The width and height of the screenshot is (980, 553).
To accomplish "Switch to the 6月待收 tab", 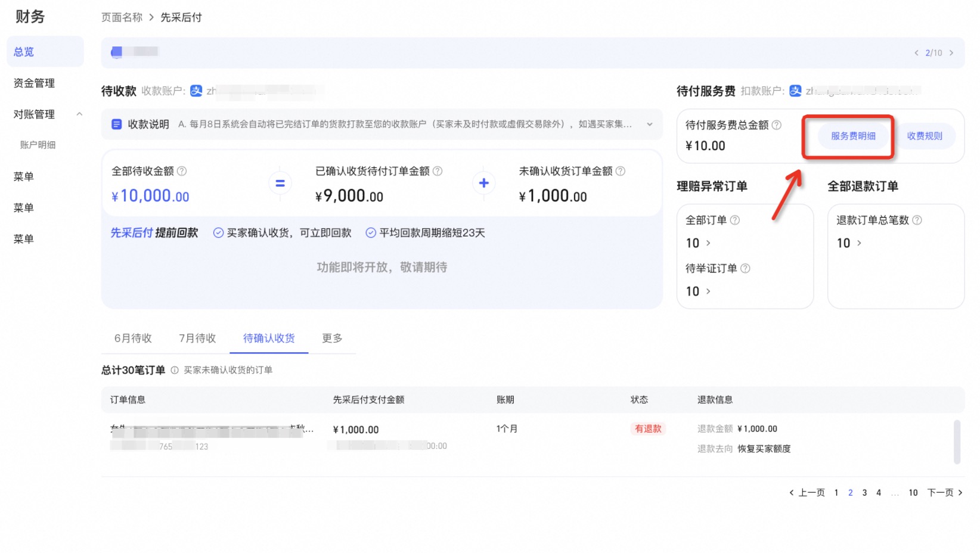I will click(133, 338).
